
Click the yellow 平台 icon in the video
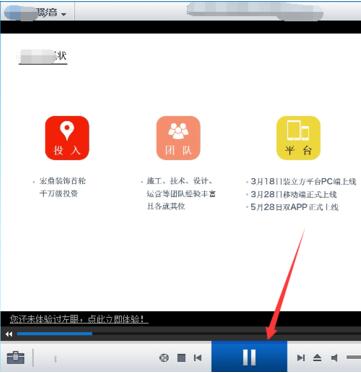pyautogui.click(x=298, y=138)
